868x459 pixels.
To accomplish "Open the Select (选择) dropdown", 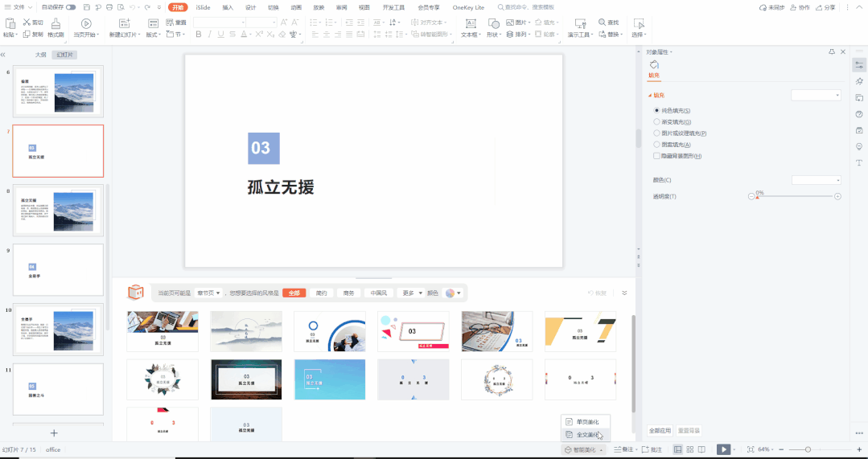I will [639, 35].
